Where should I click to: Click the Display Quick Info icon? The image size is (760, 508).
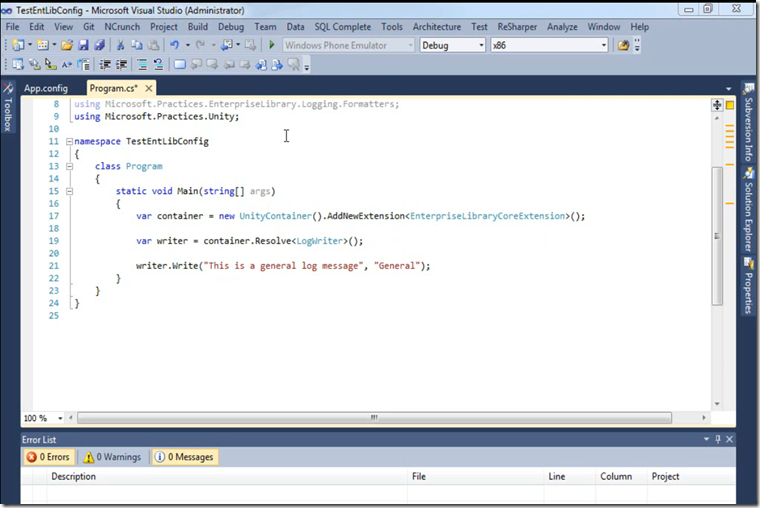(x=50, y=64)
